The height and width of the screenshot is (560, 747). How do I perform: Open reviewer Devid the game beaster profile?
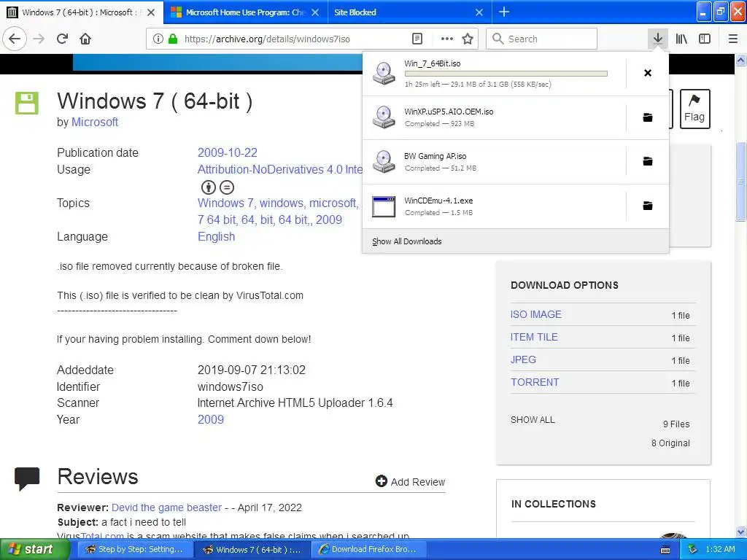pyautogui.click(x=167, y=507)
